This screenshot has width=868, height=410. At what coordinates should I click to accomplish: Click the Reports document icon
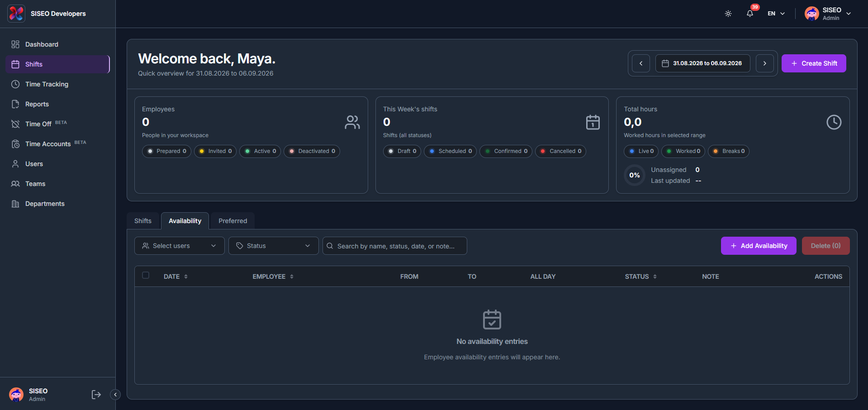coord(15,104)
